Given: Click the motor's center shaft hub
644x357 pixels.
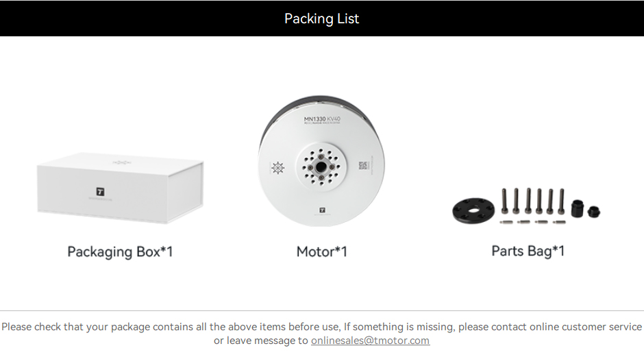Looking at the screenshot, I should coord(321,167).
